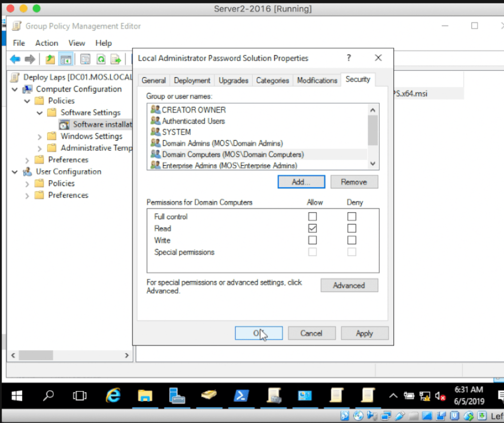Check the Write Deny checkbox
Viewport: 504px width, 423px height.
click(351, 240)
